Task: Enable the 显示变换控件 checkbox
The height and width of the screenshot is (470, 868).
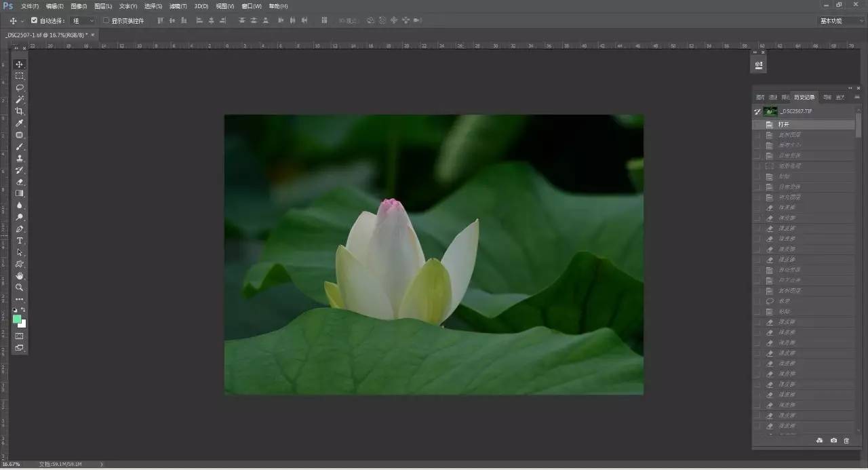Action: pos(106,20)
